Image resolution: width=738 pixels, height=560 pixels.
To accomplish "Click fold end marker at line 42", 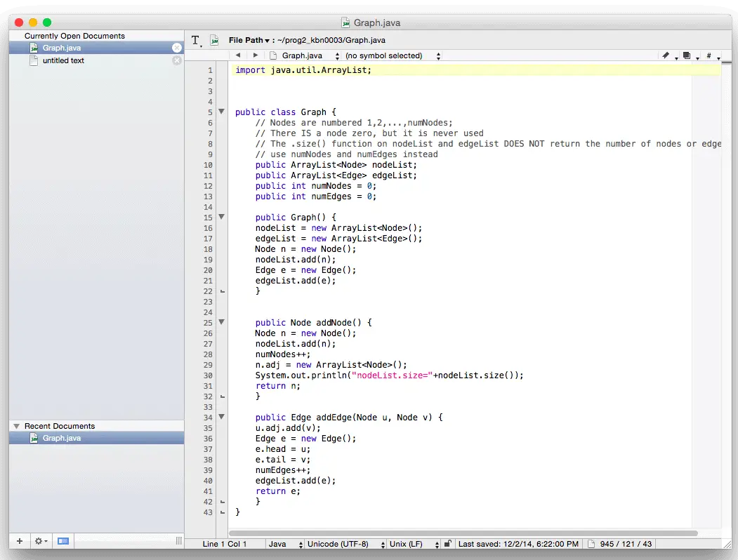I will point(223,502).
